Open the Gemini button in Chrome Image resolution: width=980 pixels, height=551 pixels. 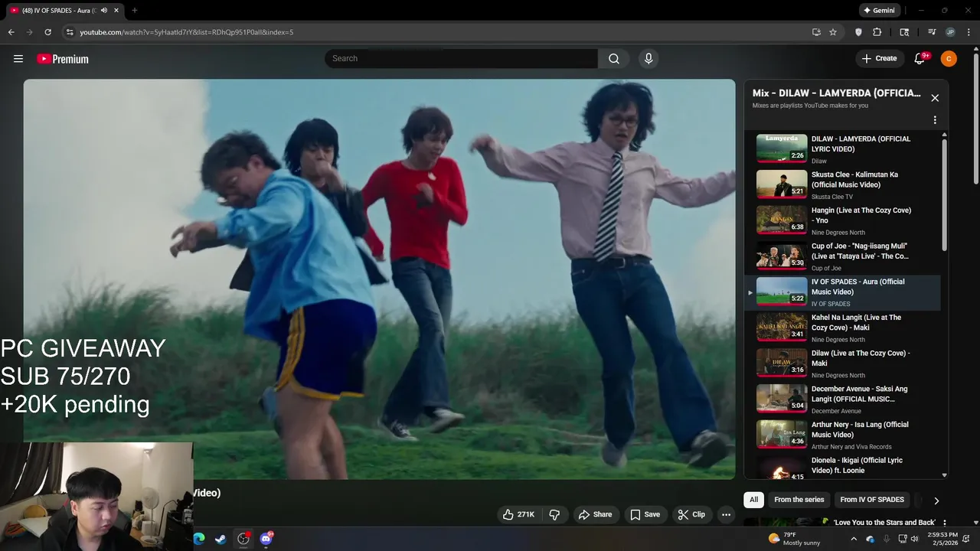878,11
